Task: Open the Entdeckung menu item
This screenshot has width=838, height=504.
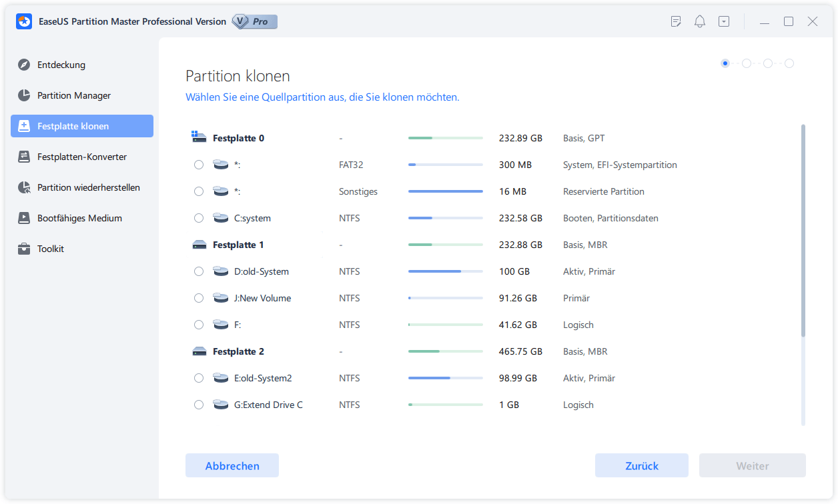Action: [82, 65]
